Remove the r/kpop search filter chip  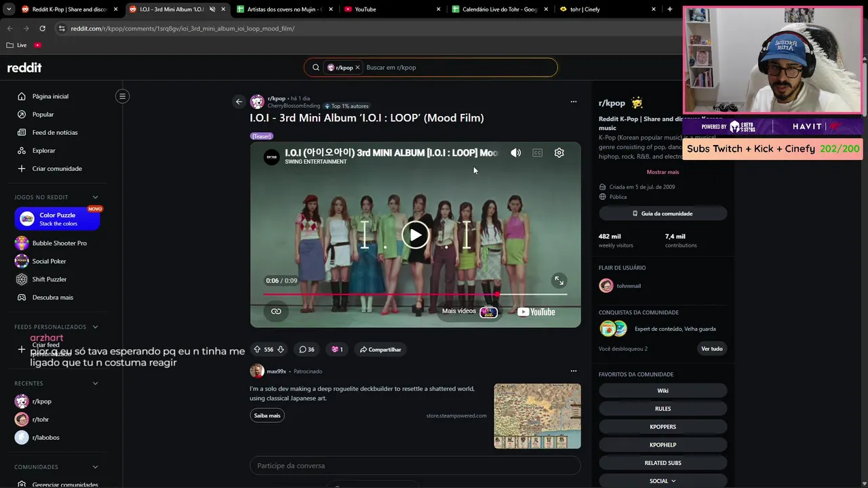[357, 68]
